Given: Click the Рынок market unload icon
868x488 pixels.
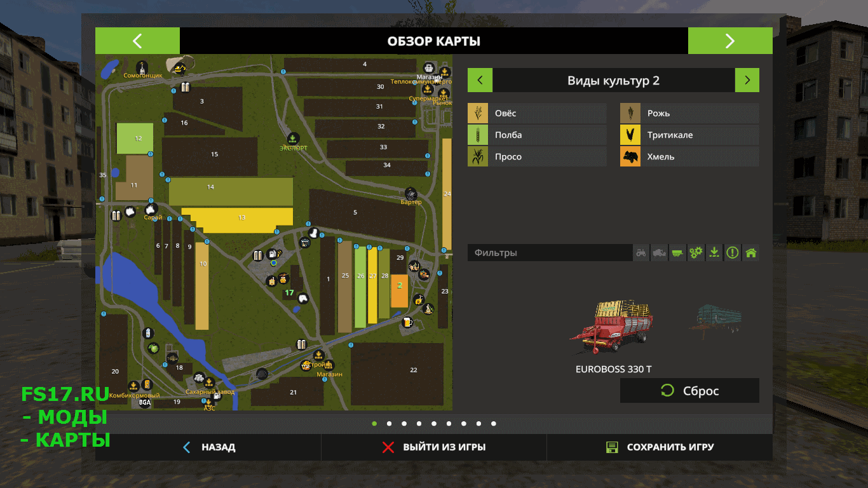Looking at the screenshot, I should [x=445, y=93].
